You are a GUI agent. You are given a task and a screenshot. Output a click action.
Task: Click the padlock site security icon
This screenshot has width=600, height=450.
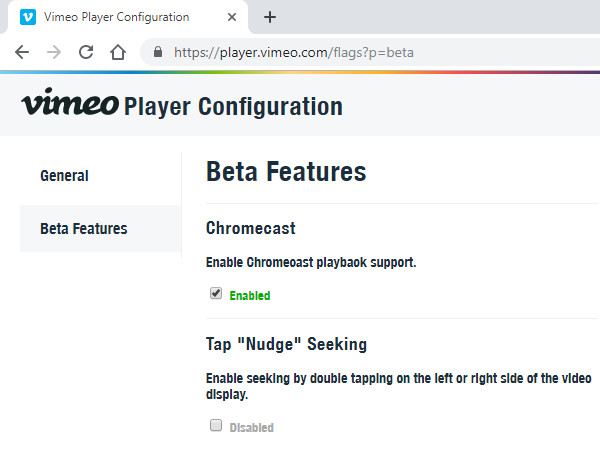pyautogui.click(x=157, y=52)
